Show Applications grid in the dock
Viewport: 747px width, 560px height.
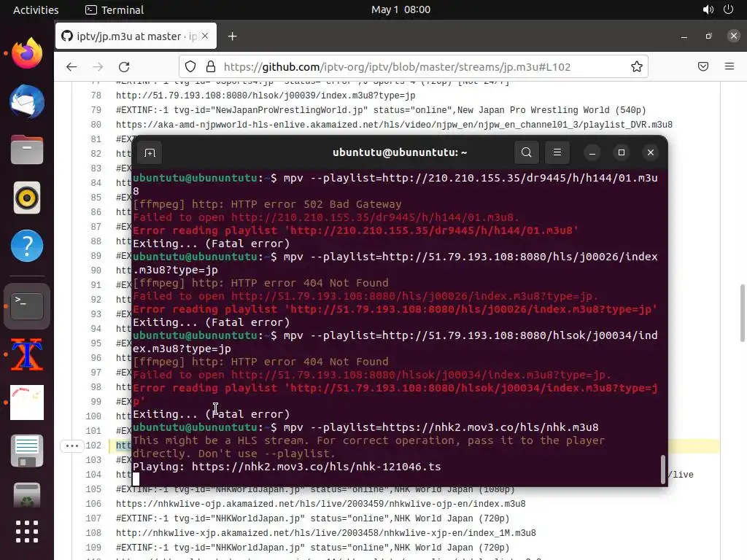(27, 532)
